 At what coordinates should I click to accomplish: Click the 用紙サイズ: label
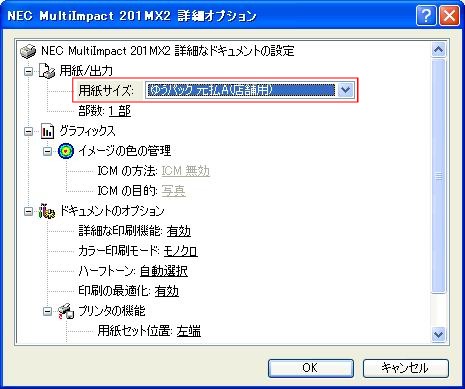tap(106, 90)
